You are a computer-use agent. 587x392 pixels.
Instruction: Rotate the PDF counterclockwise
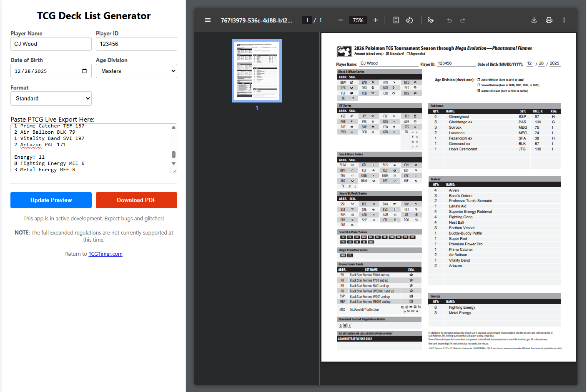409,20
